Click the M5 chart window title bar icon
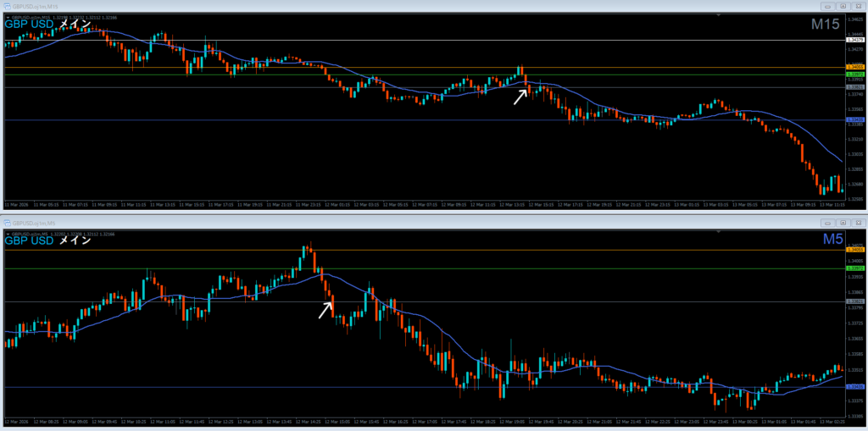 [8, 223]
